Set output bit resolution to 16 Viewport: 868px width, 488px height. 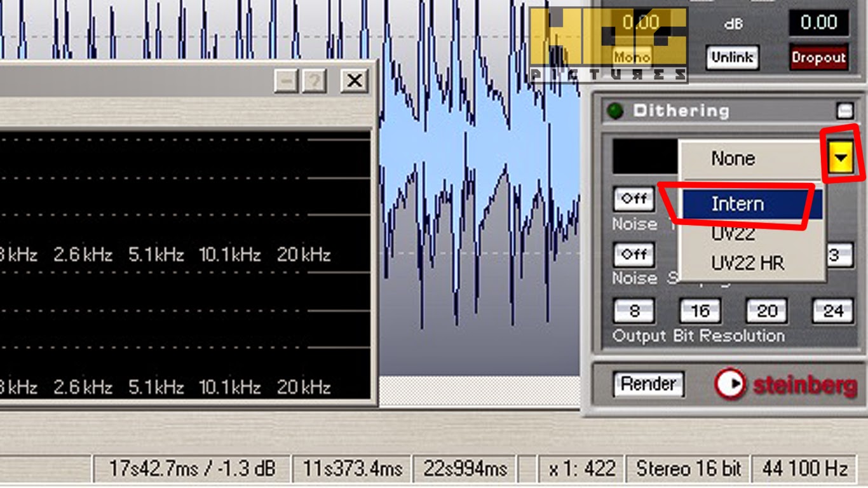pyautogui.click(x=700, y=311)
